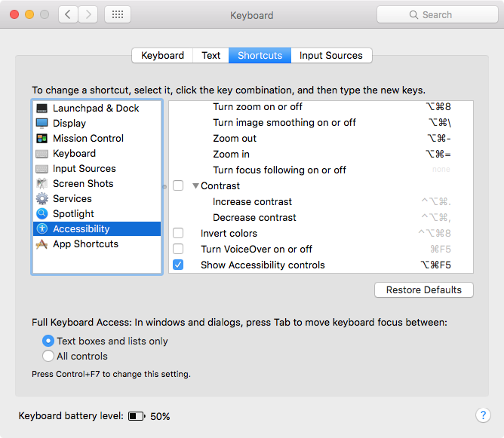Viewport: 504px width, 438px height.
Task: Click the 'none' shortcut for focus following
Action: point(441,169)
